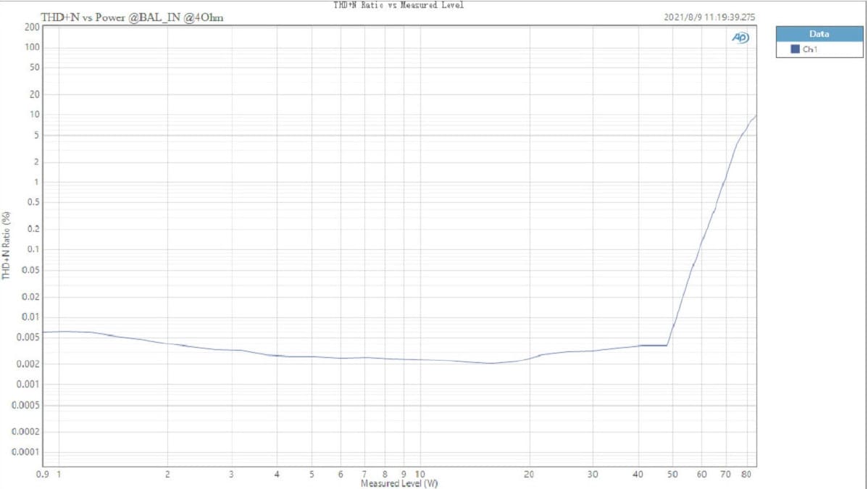Click the Ch1 blue color swatch

(795, 49)
